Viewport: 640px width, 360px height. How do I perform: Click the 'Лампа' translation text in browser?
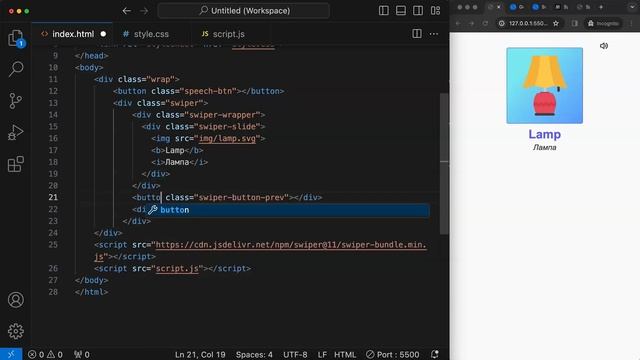click(544, 147)
